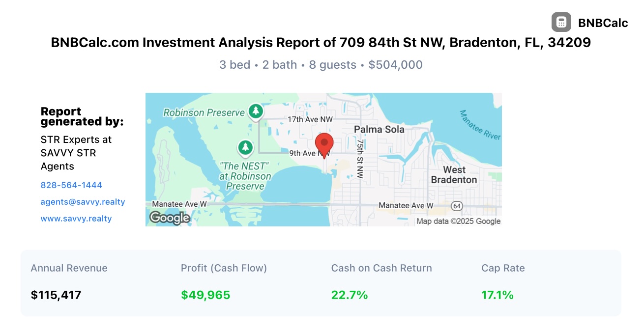644x331 pixels.
Task: Select the 17.1% Cap Rate value
Action: (x=498, y=295)
